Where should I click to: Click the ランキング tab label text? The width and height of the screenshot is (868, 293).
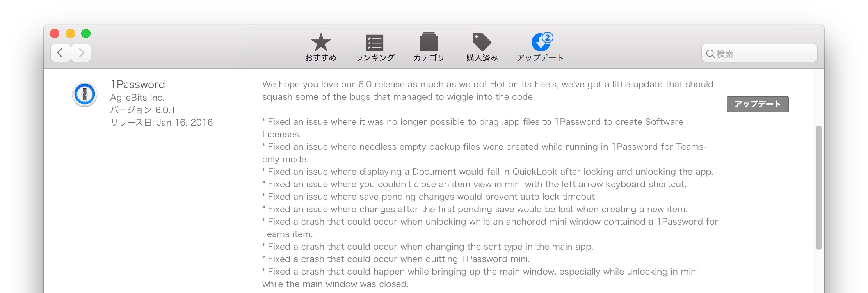point(375,58)
